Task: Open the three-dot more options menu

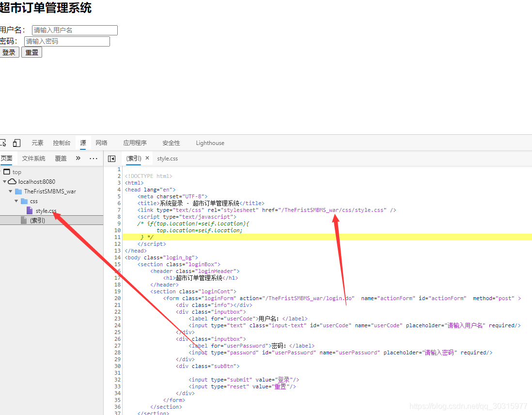Action: coord(94,159)
